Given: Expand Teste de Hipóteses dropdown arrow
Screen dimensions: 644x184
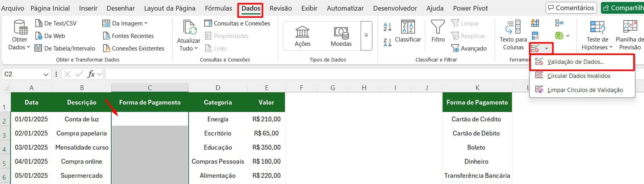Looking at the screenshot, I should point(611,47).
